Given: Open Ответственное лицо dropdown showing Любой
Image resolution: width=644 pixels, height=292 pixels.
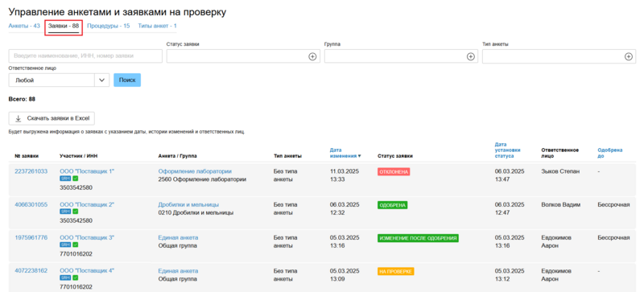Looking at the screenshot, I should point(58,80).
